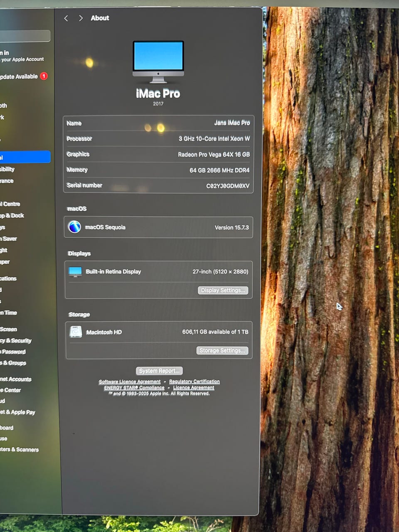Image resolution: width=399 pixels, height=532 pixels.
Task: Click the processor value '3 GHz 10-Core Intel Xeon W'
Action: click(x=214, y=139)
